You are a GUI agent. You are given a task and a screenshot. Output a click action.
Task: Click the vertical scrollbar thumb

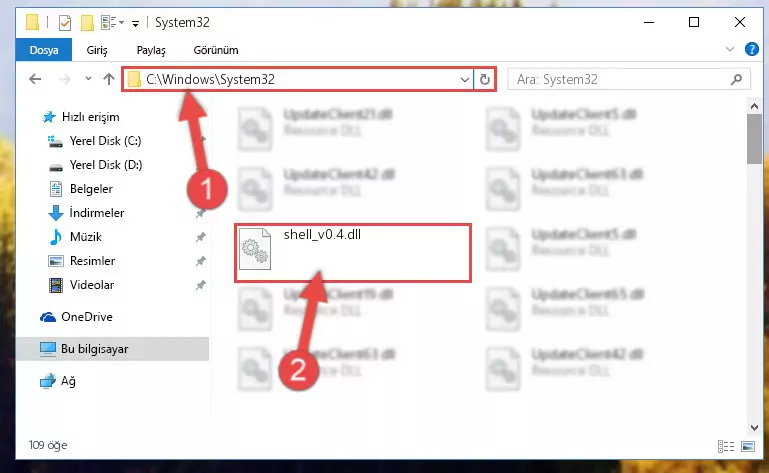754,139
